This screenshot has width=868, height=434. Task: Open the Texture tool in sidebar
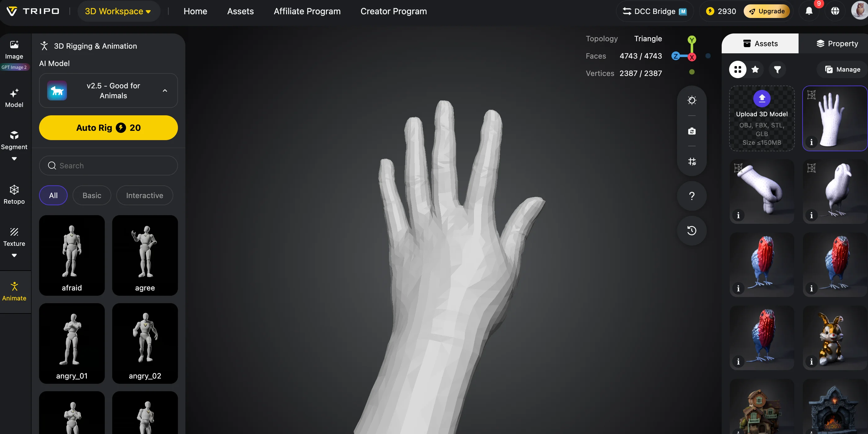(x=14, y=237)
